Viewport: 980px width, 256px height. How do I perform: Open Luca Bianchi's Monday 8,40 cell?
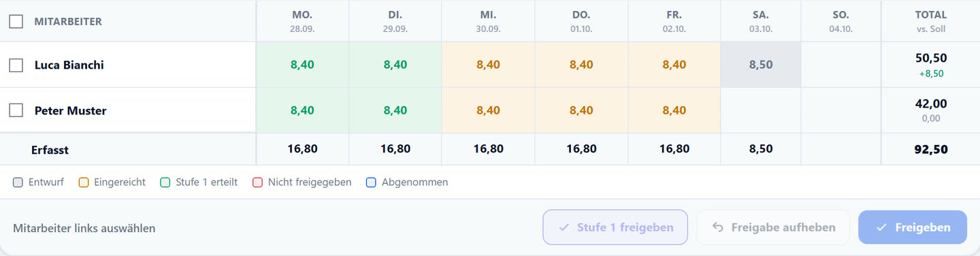pyautogui.click(x=302, y=65)
